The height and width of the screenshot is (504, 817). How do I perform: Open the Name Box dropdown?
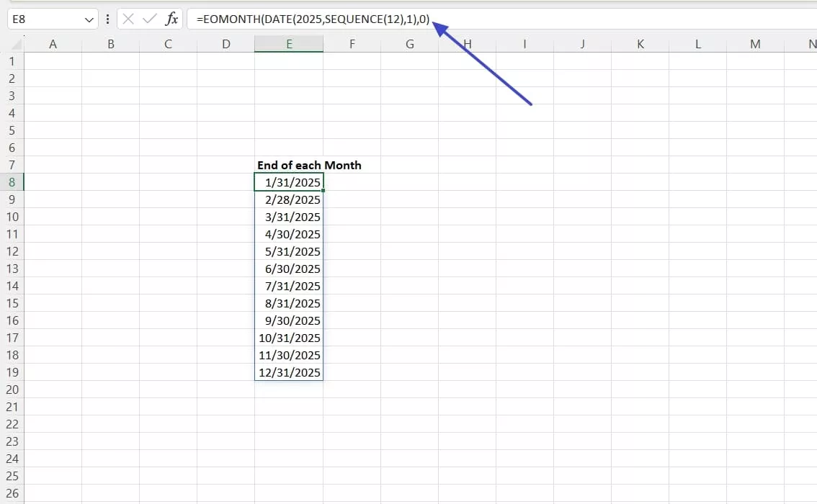coord(89,19)
